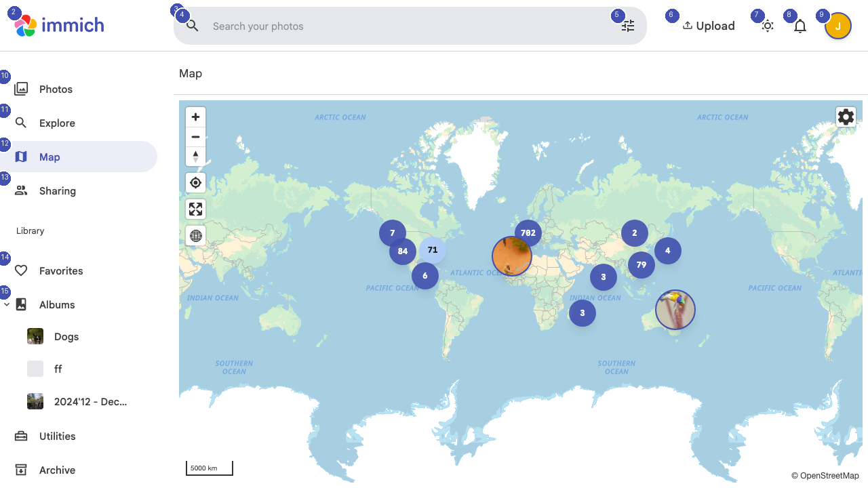Reset map bearing with the compass control
Screen dimensions: 868x488
195,156
